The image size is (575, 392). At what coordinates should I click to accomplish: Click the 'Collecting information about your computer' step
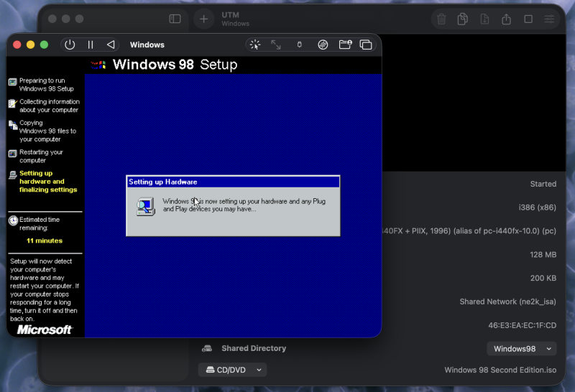coord(49,106)
